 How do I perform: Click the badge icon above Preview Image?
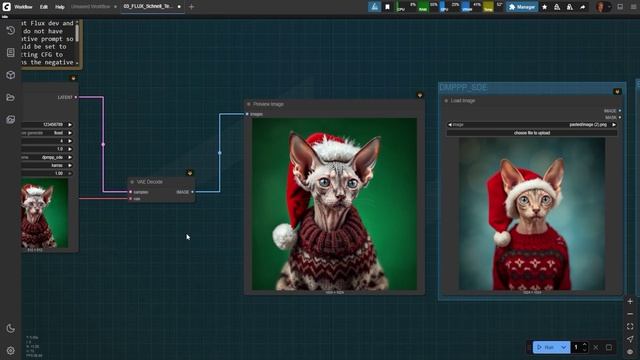(420, 95)
